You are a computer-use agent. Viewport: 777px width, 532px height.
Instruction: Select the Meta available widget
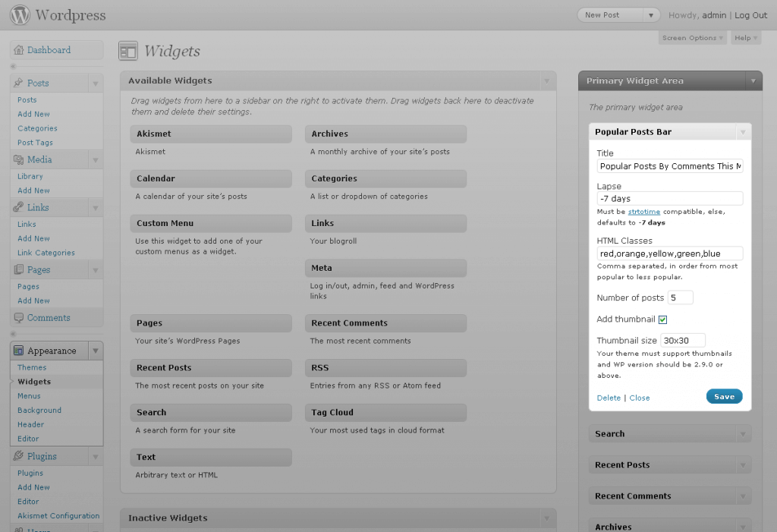[385, 268]
